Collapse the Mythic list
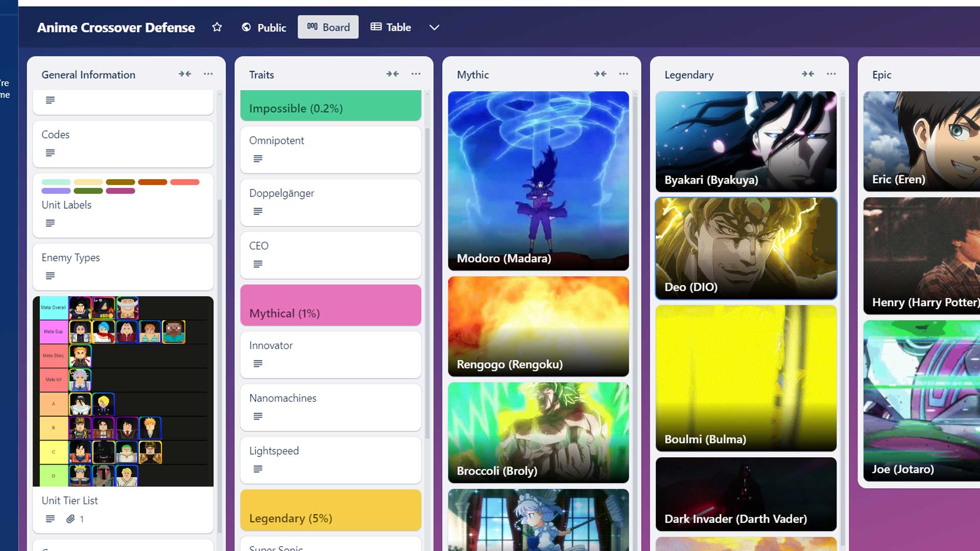The width and height of the screenshot is (980, 551). click(600, 74)
